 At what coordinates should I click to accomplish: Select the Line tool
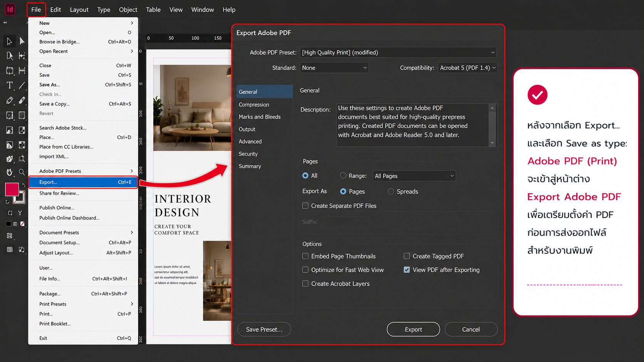point(22,85)
